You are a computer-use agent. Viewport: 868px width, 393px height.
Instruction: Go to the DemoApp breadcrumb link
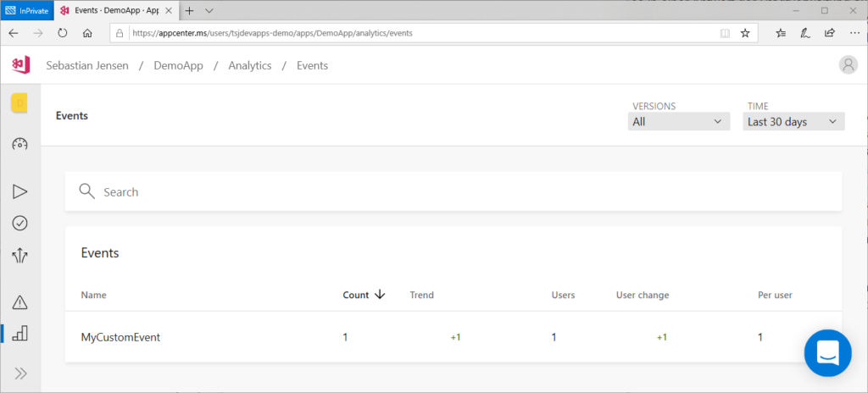pyautogui.click(x=177, y=65)
